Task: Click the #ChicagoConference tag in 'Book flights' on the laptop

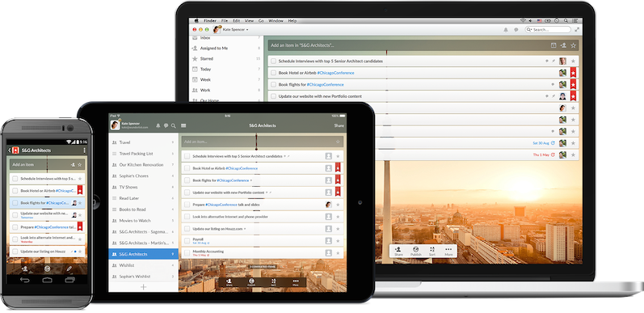Action: 326,84
